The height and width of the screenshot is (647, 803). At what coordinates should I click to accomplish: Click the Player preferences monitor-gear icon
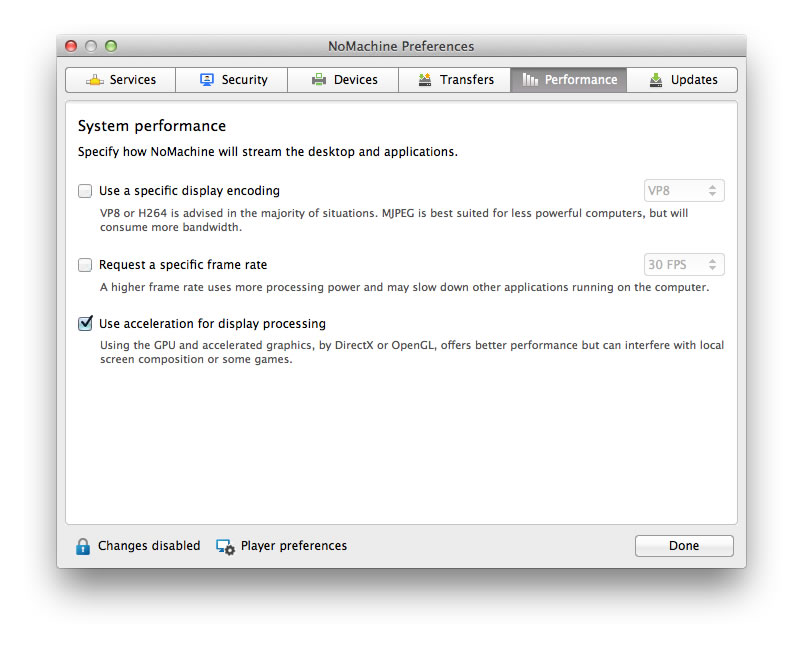[225, 547]
